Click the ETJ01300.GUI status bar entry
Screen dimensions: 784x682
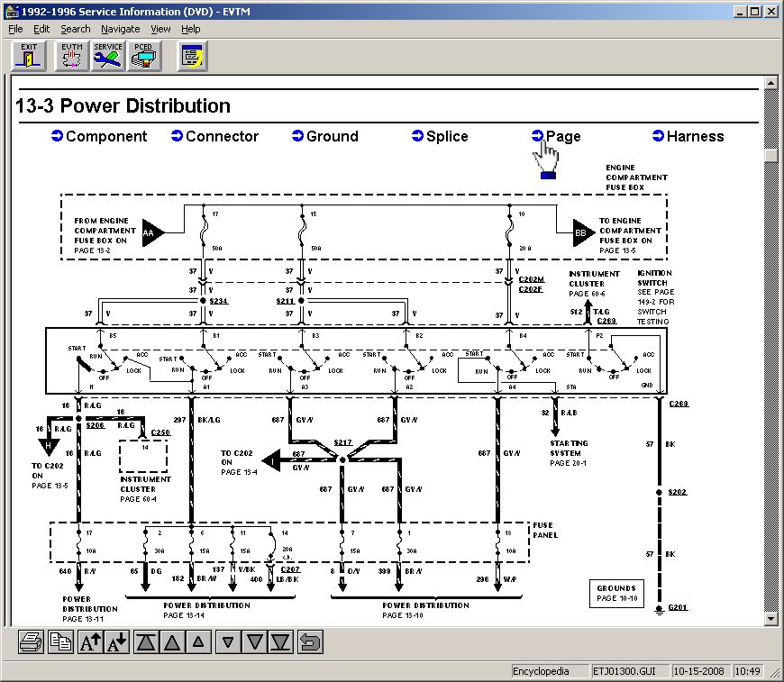point(629,671)
